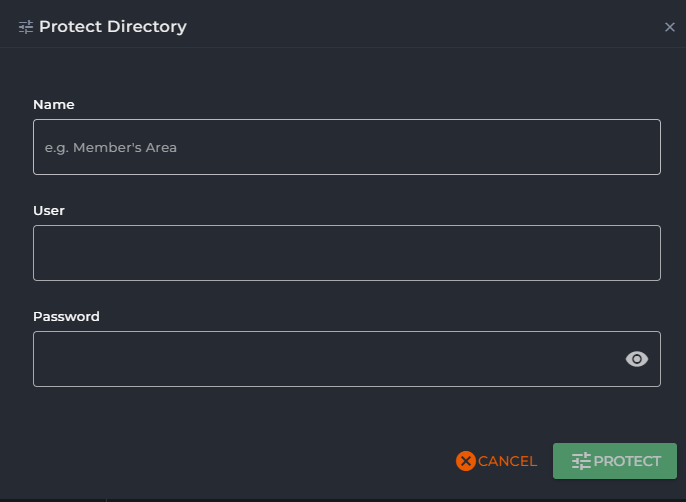Screen dimensions: 686x502
Task: Click the sliders icon inside Protect button
Action: [x=581, y=461]
